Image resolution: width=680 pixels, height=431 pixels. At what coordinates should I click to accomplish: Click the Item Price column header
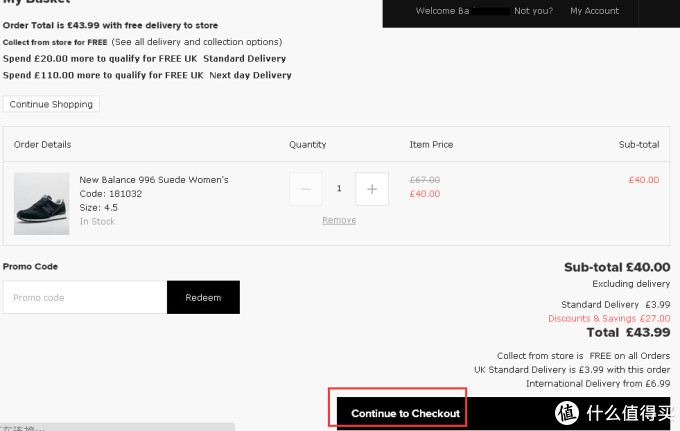click(x=432, y=145)
